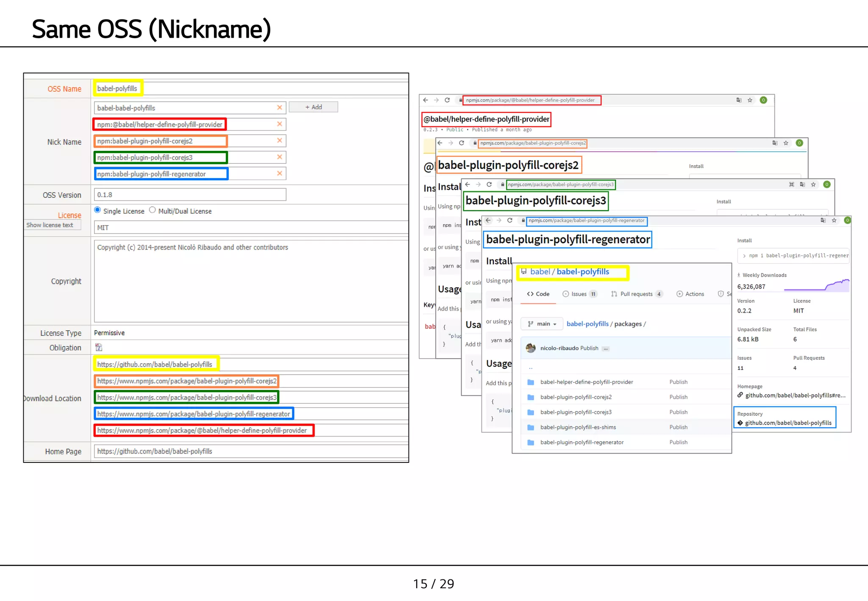Open the Obligation document icon
The image size is (868, 601).
point(99,347)
